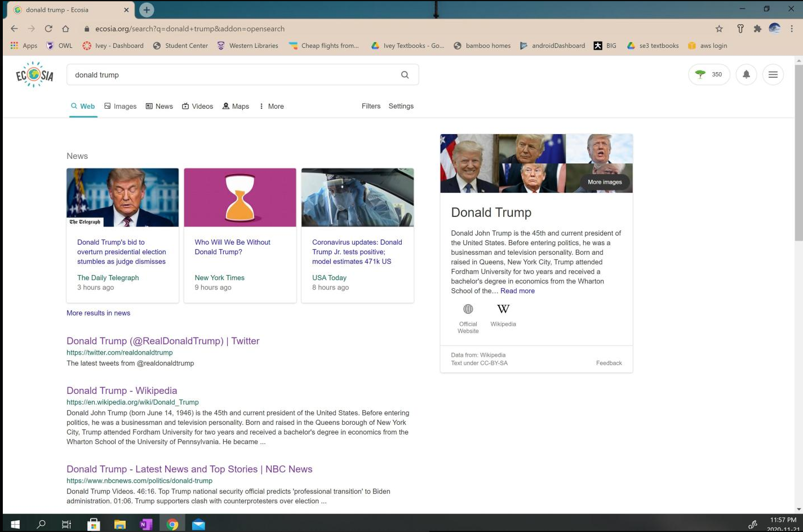Switch to the Images tab

[x=121, y=106]
